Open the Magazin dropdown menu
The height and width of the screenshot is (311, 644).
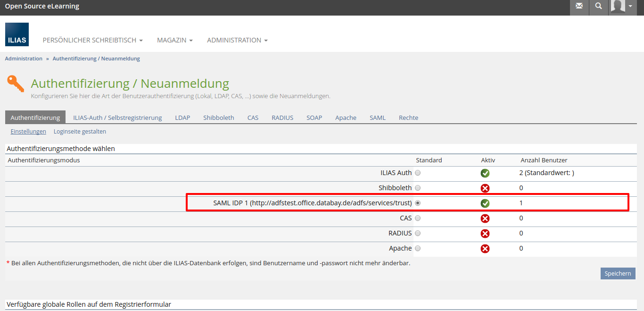pyautogui.click(x=174, y=40)
